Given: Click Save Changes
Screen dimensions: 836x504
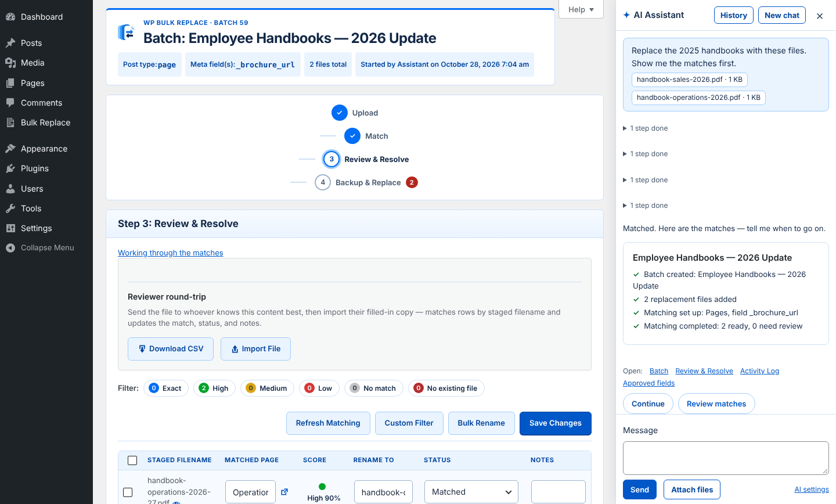Looking at the screenshot, I should (556, 423).
